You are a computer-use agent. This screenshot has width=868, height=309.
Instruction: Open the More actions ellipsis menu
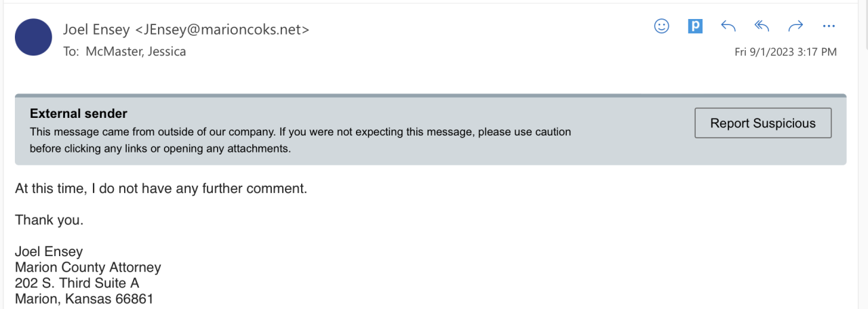coord(828,26)
